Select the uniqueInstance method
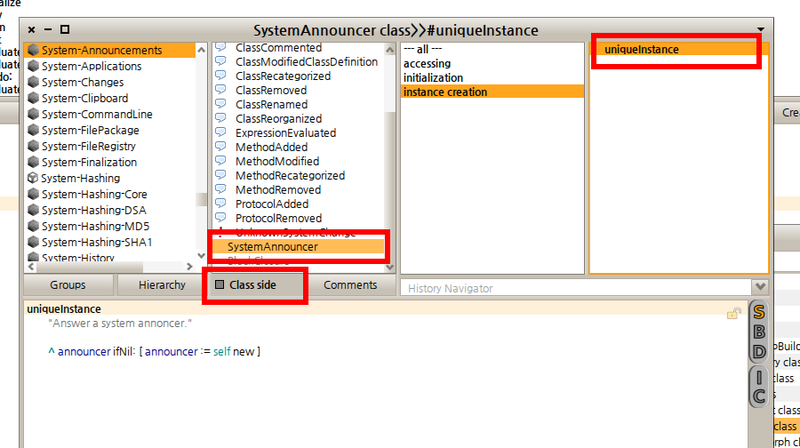This screenshot has width=800, height=448. coord(641,50)
